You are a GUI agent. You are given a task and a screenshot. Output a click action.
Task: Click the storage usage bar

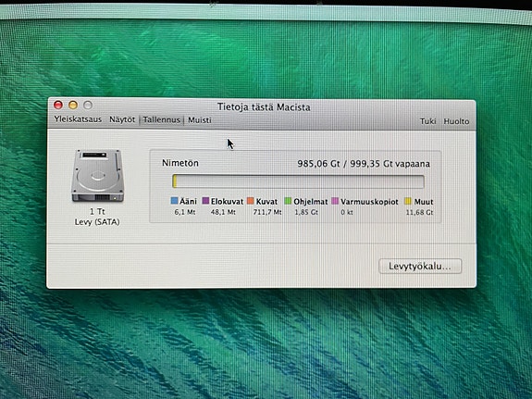(298, 181)
